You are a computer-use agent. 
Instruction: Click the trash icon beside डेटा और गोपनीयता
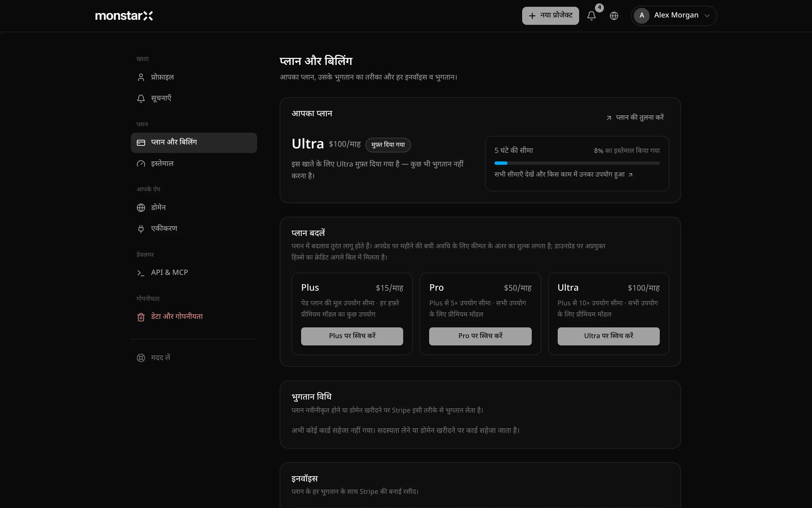(x=141, y=317)
